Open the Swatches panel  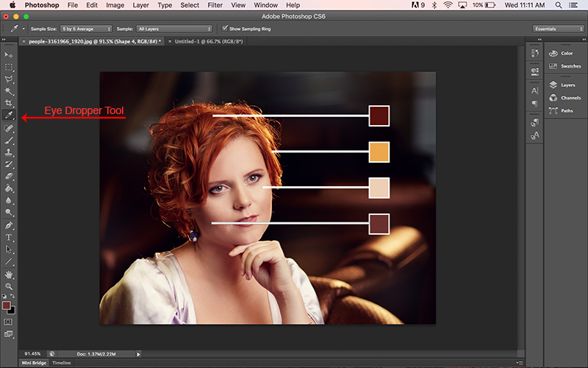pos(570,66)
